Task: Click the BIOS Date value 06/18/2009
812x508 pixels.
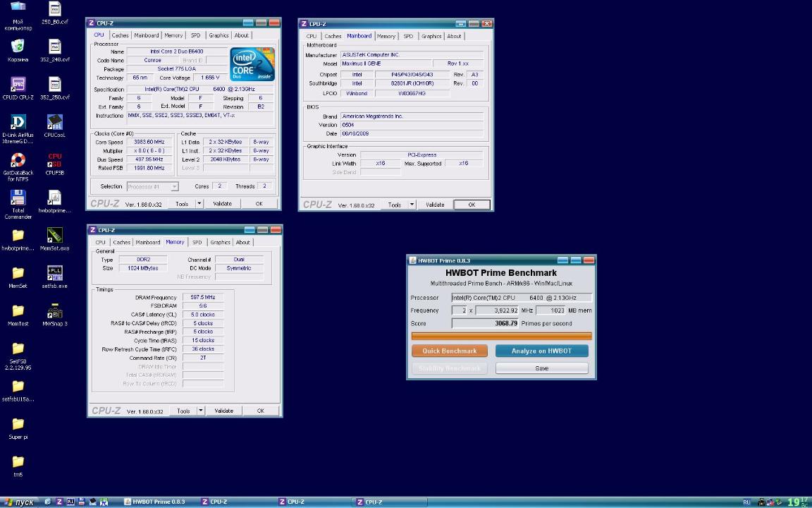Action: coord(412,134)
